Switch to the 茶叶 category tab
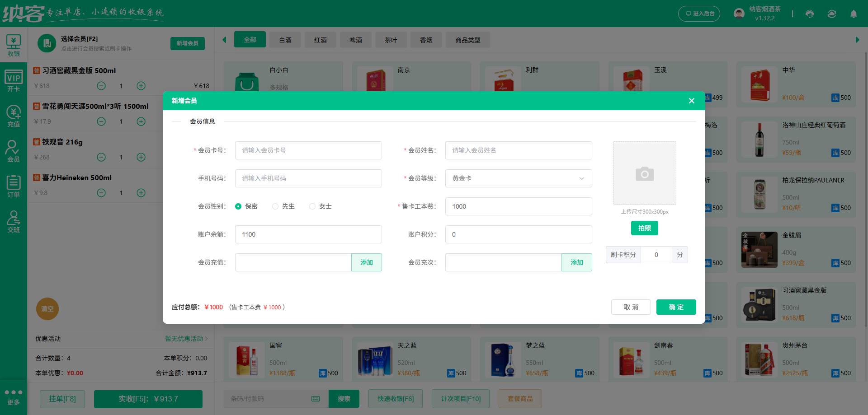Screen dimensions: 868x415 (391, 40)
